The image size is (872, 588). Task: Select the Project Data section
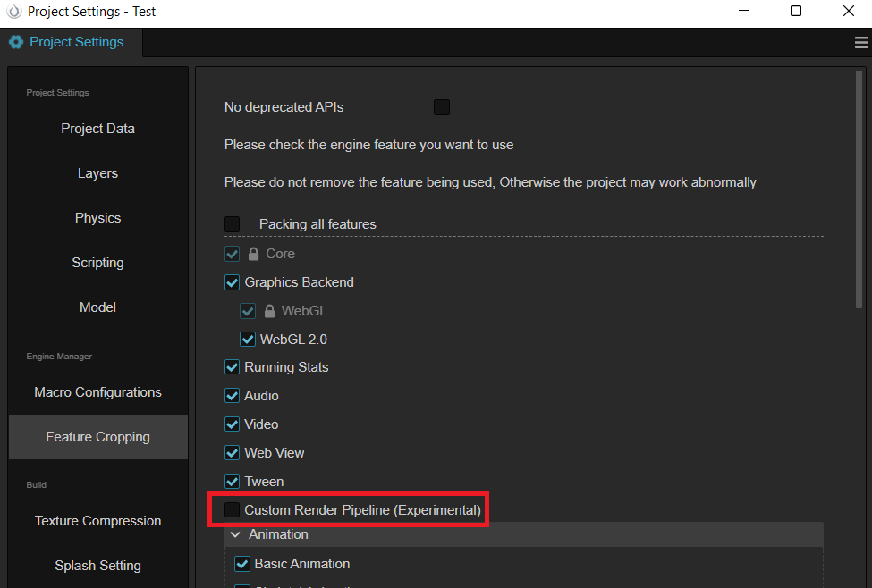[x=97, y=129]
